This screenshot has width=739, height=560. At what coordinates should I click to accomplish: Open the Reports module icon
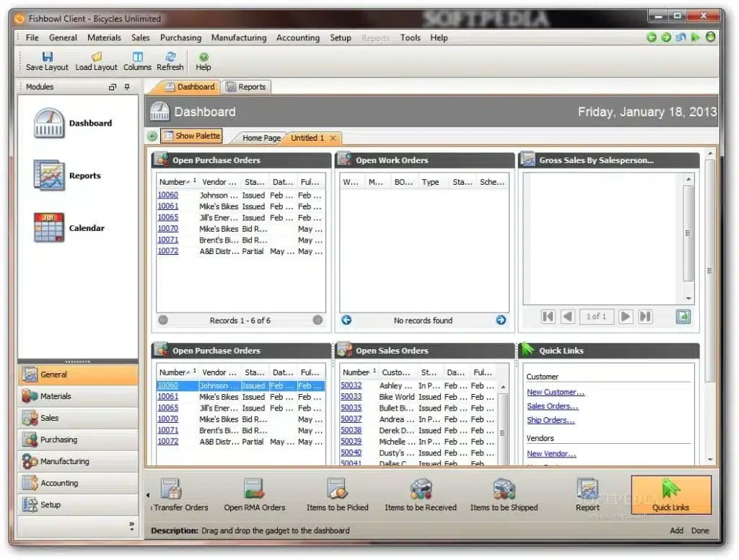49,175
